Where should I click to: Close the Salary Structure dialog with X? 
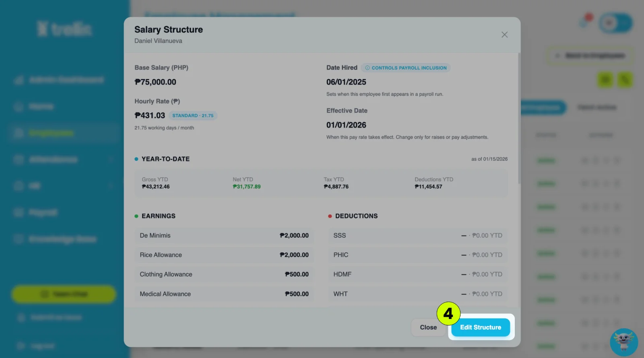tap(504, 35)
